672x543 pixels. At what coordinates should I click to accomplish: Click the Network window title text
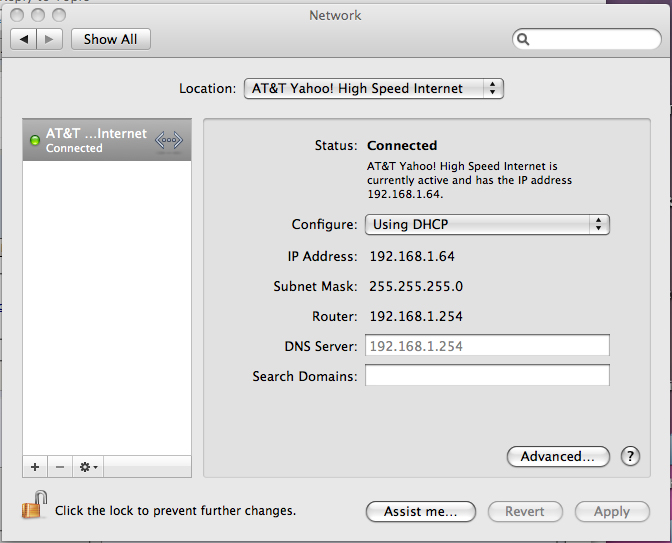[x=335, y=15]
